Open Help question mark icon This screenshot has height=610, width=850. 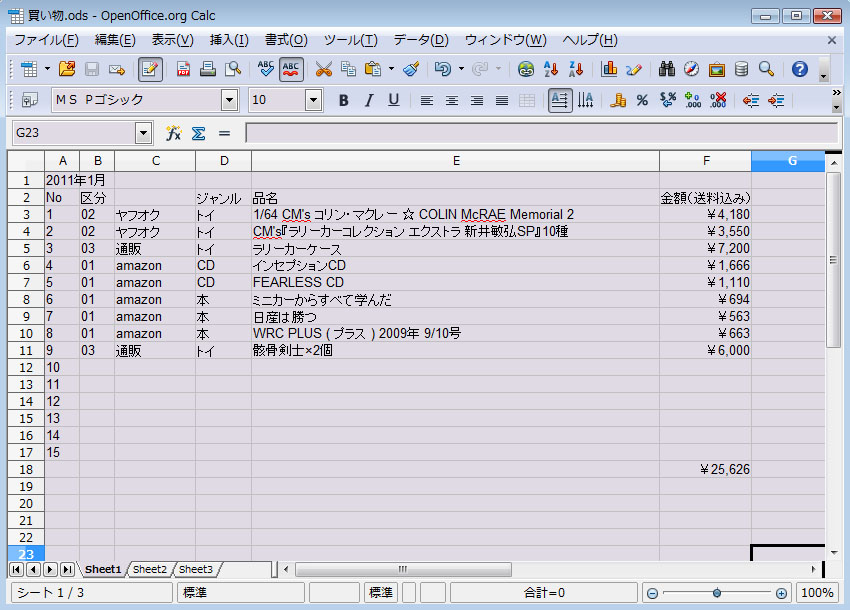pos(800,69)
